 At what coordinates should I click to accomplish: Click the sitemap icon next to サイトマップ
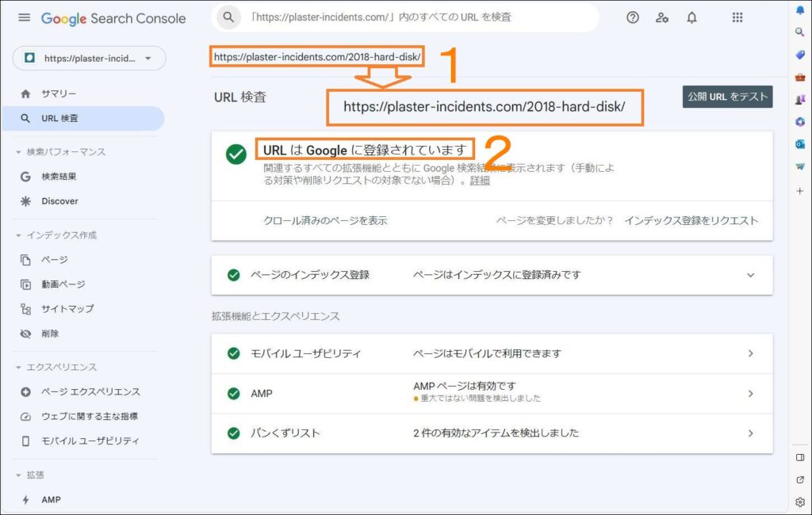25,309
